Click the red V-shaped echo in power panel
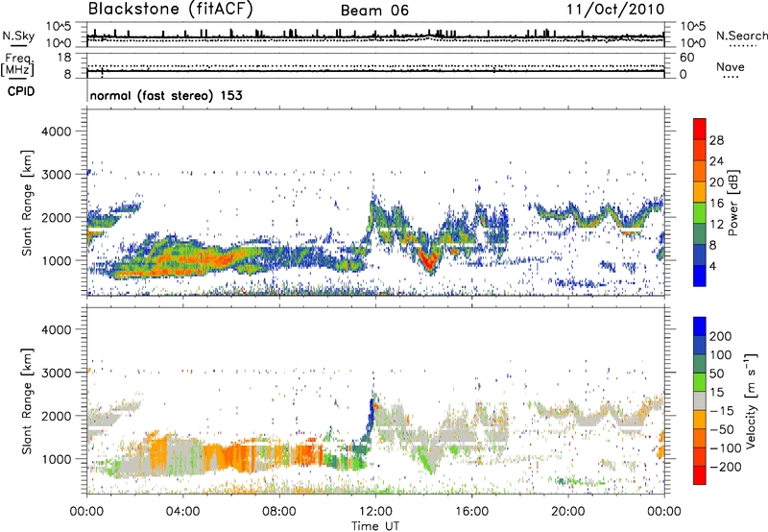 (428, 258)
